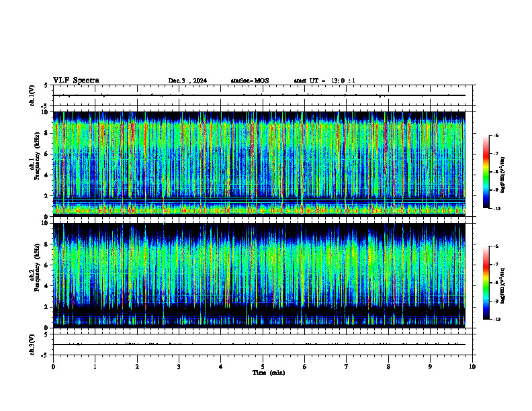Click the ch.1 frequency axis "2" tick label

[x=46, y=195]
